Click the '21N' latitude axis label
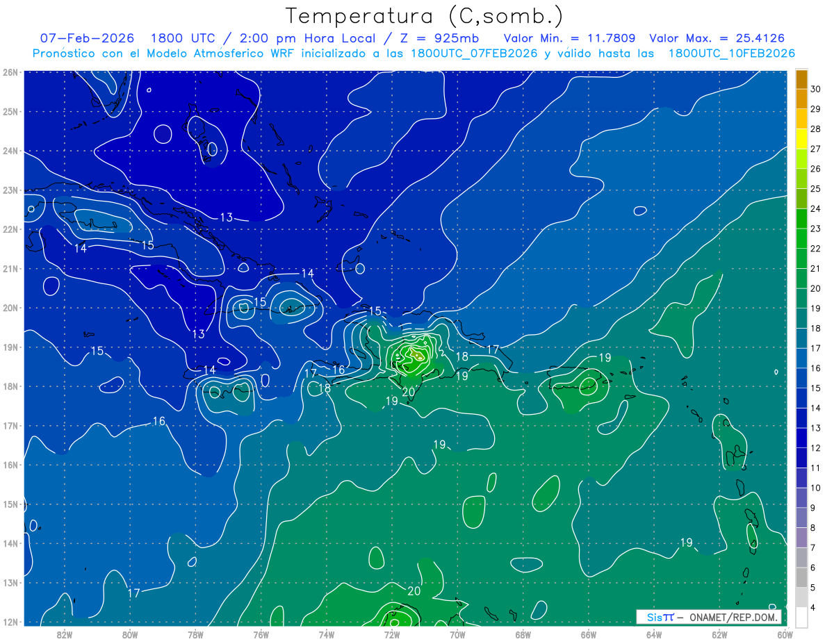The width and height of the screenshot is (834, 644). (10, 269)
